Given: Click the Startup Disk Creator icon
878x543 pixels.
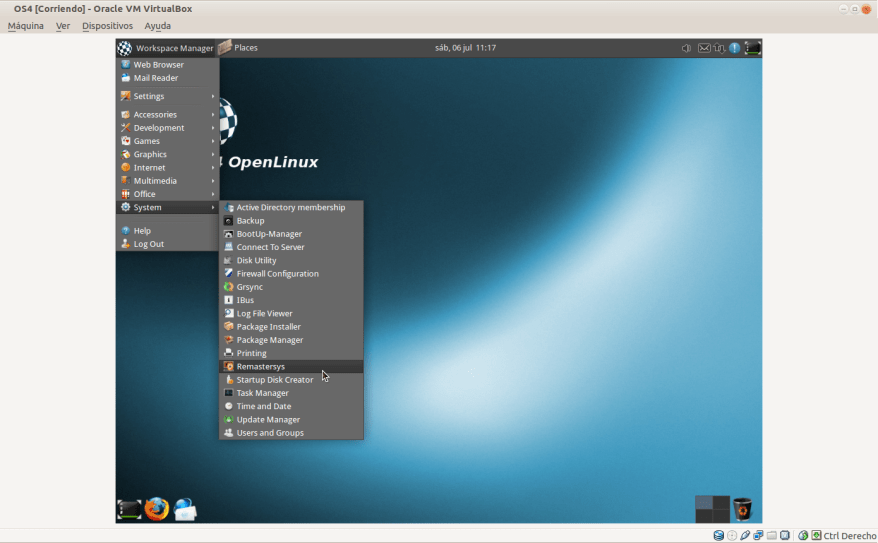Looking at the screenshot, I should coord(228,380).
